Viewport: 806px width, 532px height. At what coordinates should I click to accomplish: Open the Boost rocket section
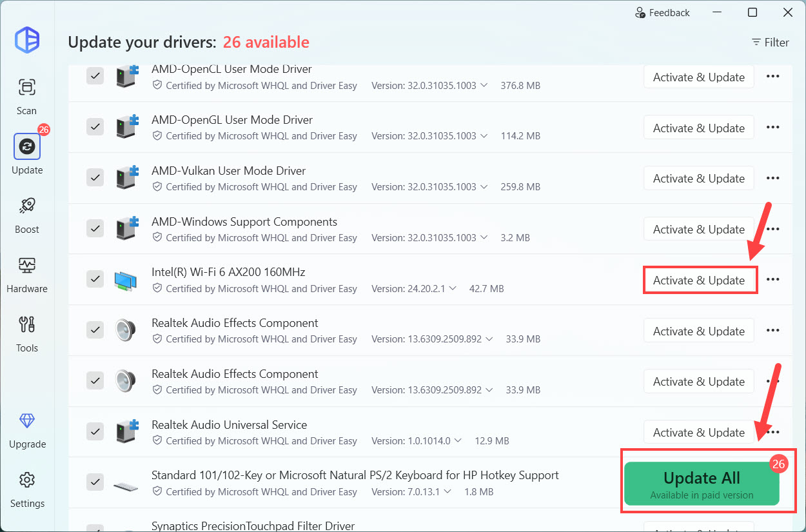click(27, 215)
